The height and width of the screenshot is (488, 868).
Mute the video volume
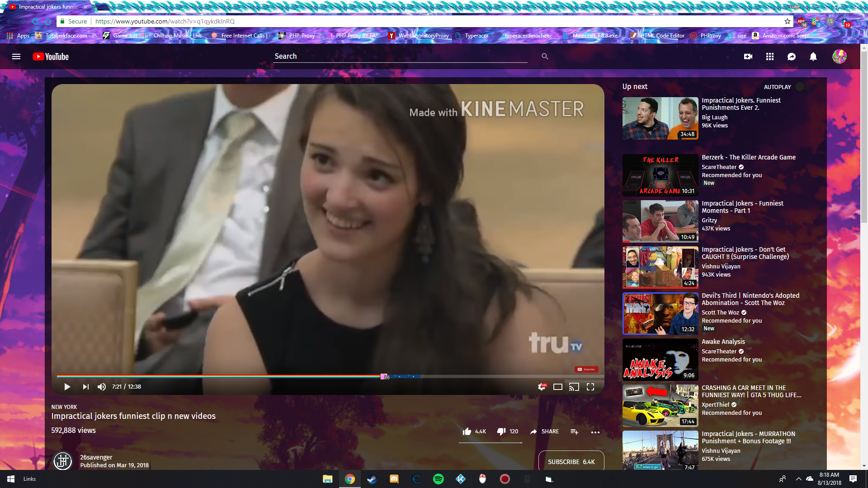pyautogui.click(x=102, y=387)
